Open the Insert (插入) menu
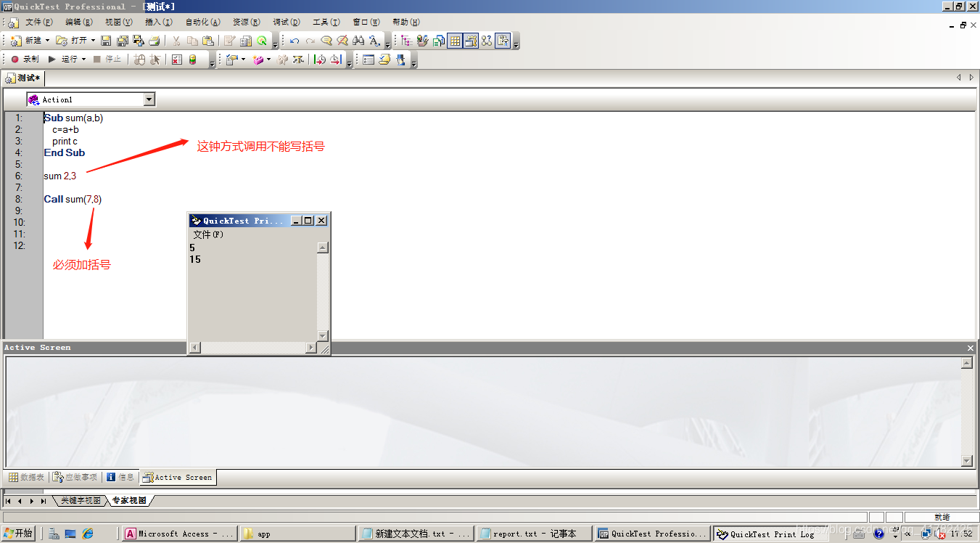 [x=159, y=23]
